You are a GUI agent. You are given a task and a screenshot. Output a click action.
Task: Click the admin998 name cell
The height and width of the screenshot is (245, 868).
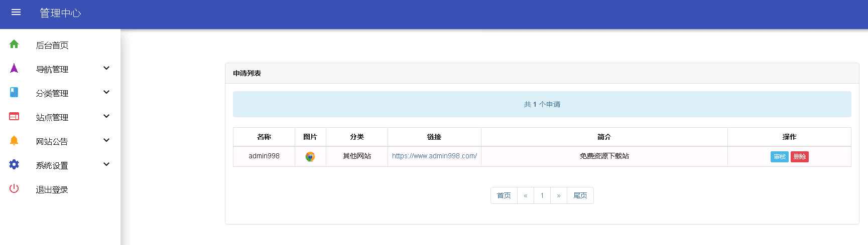point(264,156)
